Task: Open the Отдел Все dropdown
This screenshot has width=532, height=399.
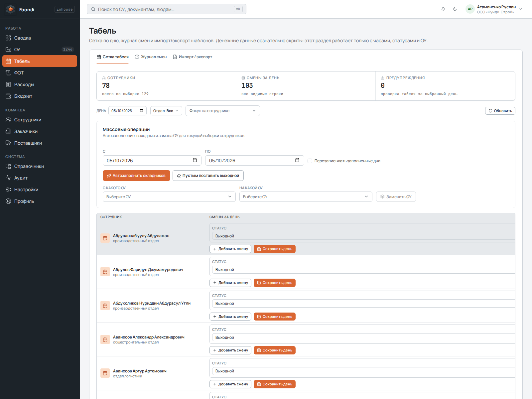Action: coord(166,111)
